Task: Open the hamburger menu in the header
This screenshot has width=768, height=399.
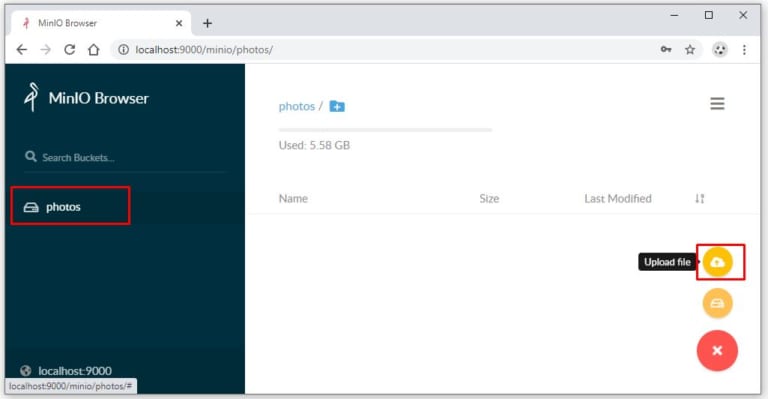Action: [x=718, y=103]
